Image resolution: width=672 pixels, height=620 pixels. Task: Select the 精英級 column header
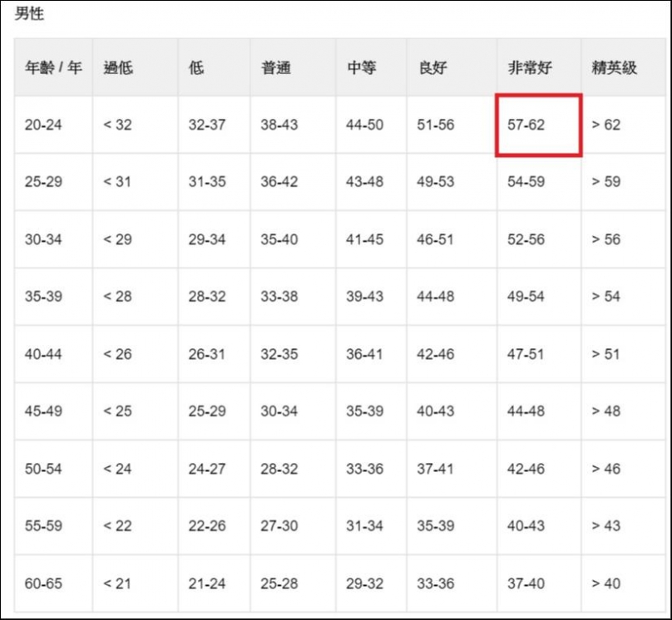point(614,67)
